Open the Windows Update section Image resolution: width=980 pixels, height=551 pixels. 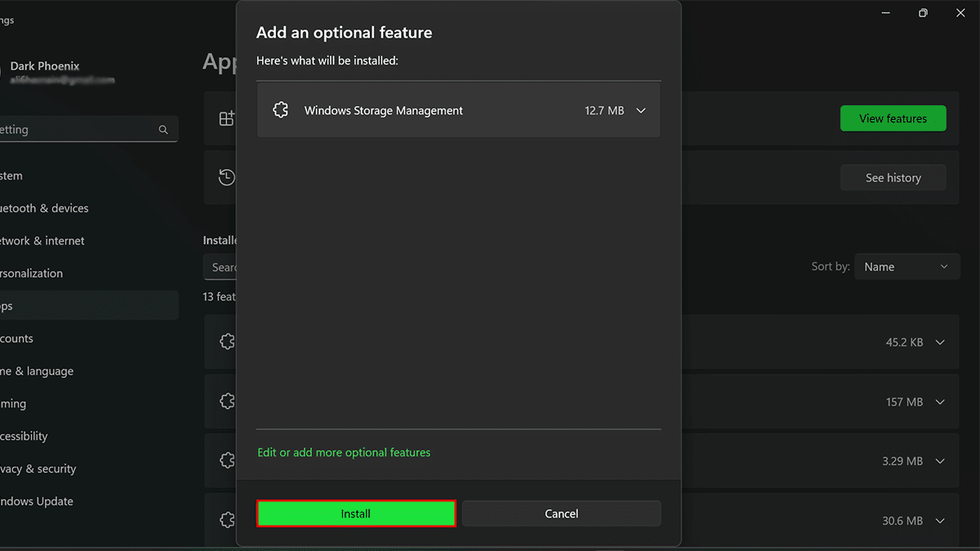39,501
